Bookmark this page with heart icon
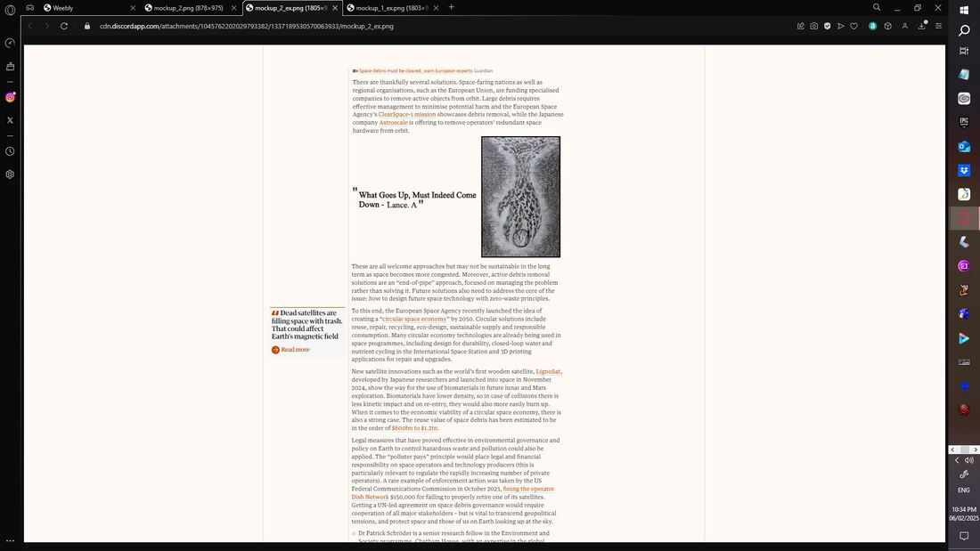The width and height of the screenshot is (980, 551). point(853,26)
